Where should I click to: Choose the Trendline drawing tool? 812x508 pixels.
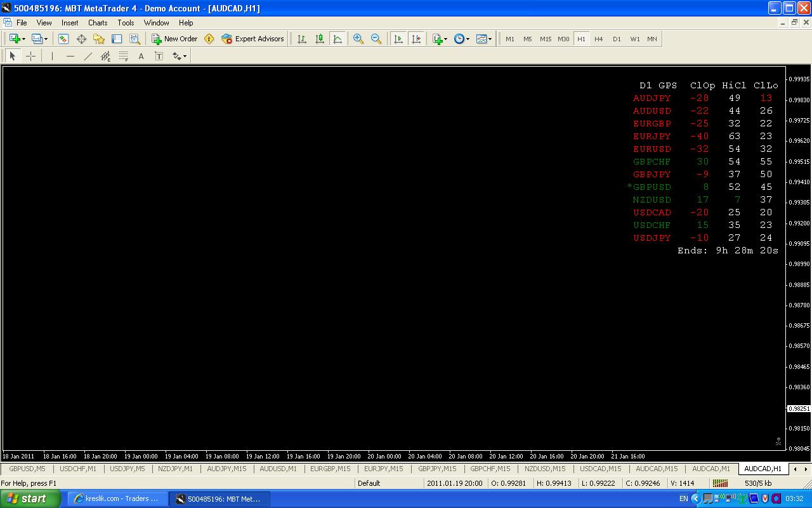pos(88,56)
